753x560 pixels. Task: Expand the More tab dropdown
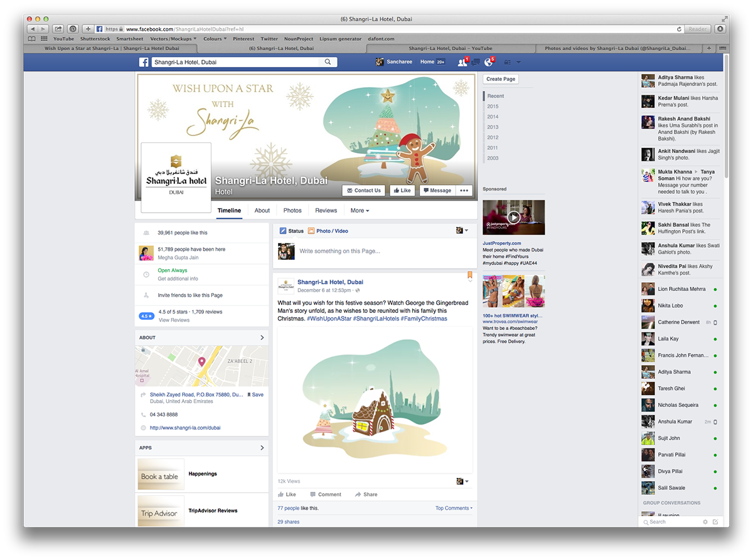click(x=360, y=211)
